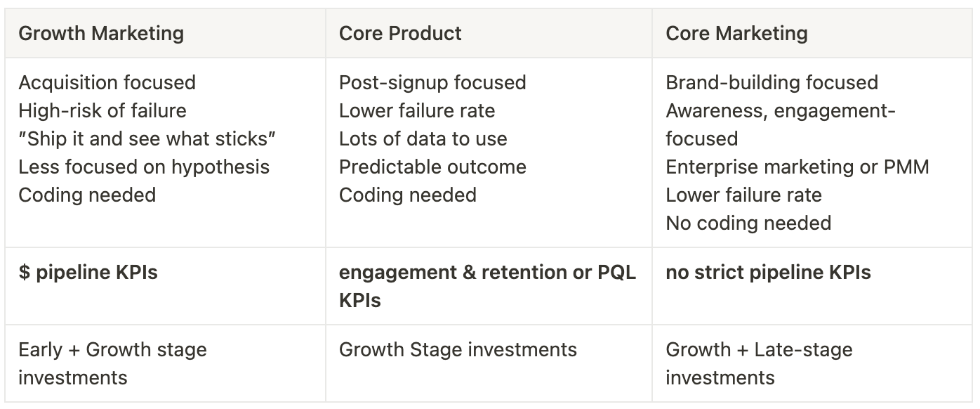Image resolution: width=980 pixels, height=409 pixels.
Task: Click "Less focused on hypothesis" text
Action: (x=143, y=167)
